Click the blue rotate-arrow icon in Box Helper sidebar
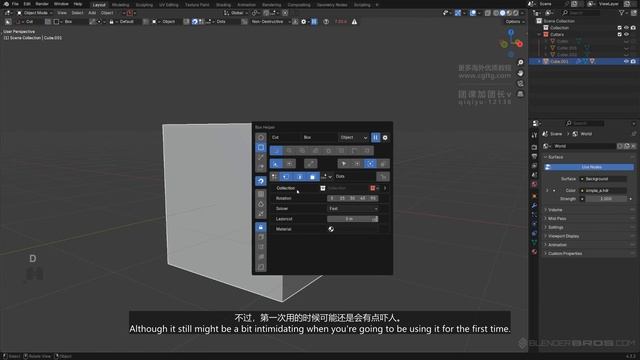640x360 pixels. coord(261,181)
